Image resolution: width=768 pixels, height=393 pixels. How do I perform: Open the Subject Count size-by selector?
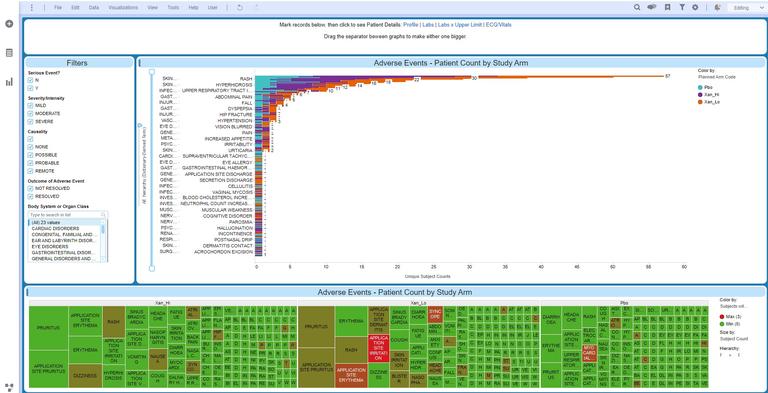click(x=734, y=339)
